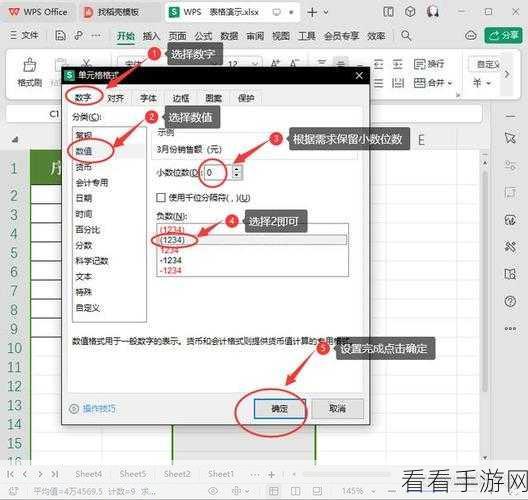Click the cloud sync icon
This screenshot has width=528, height=500.
470,35
